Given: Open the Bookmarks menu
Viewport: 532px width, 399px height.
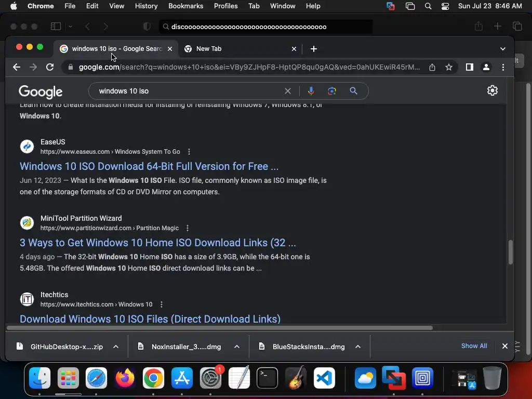Looking at the screenshot, I should 185,6.
